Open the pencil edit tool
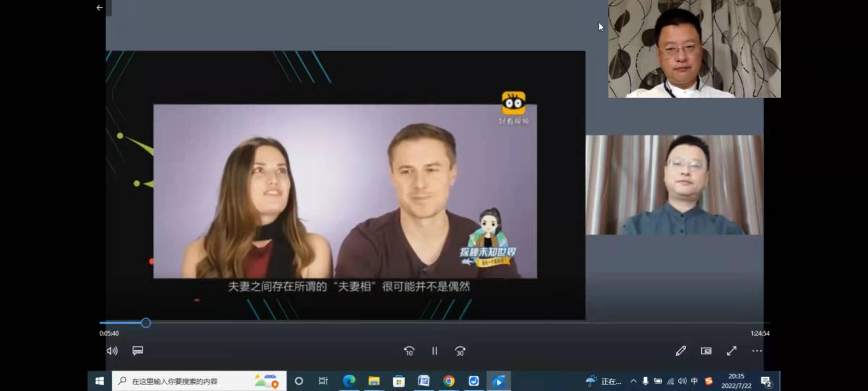 (681, 351)
